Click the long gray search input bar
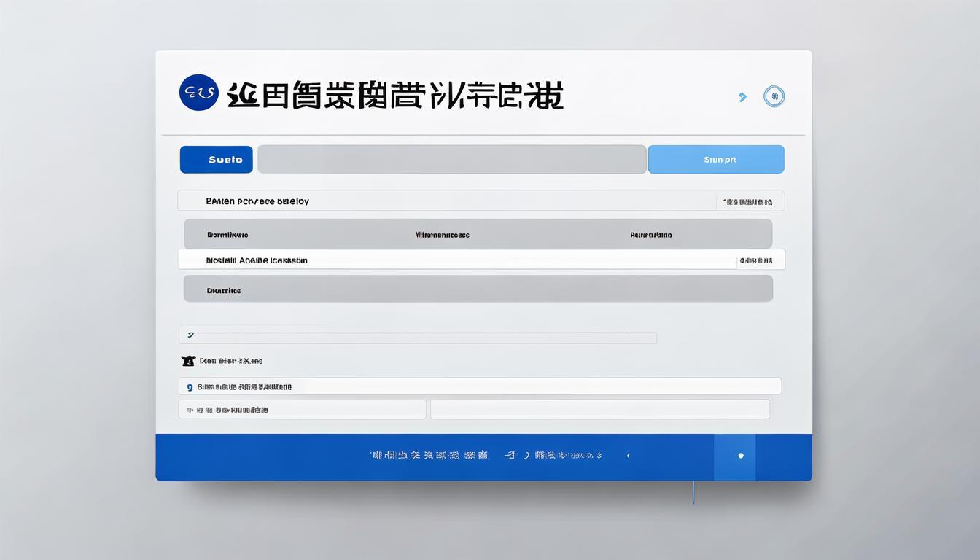Image resolution: width=980 pixels, height=560 pixels. click(451, 159)
